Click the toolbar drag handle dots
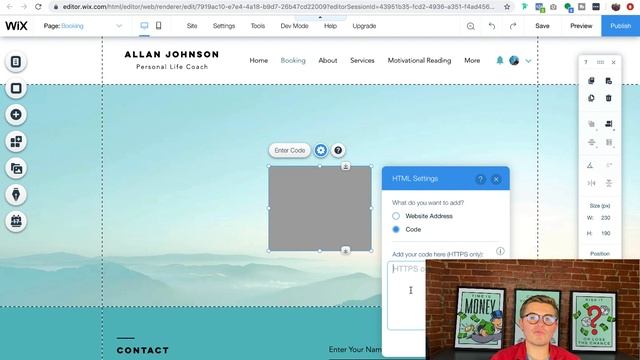 600,62
